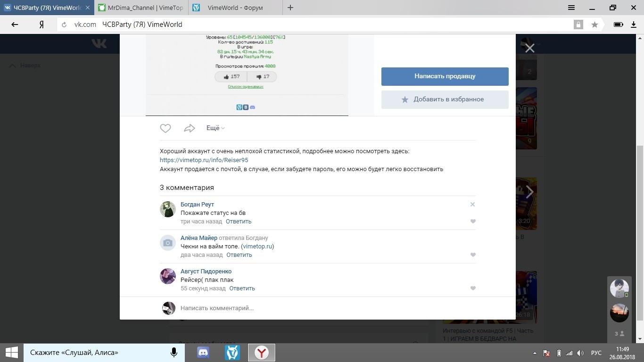This screenshot has height=362, width=644.
Task: Open a new browser tab
Action: (x=290, y=8)
